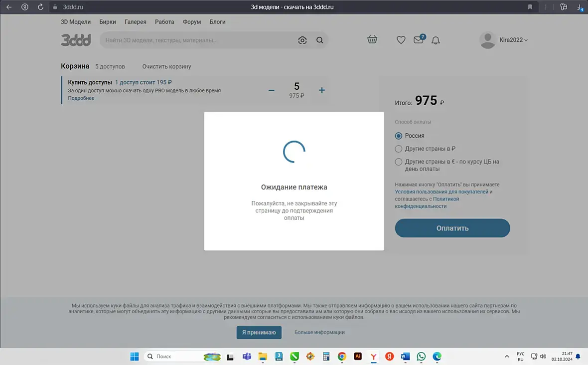This screenshot has width=588, height=365.
Task: Click '1 доступ стоит 195 ₽' text
Action: [x=143, y=82]
